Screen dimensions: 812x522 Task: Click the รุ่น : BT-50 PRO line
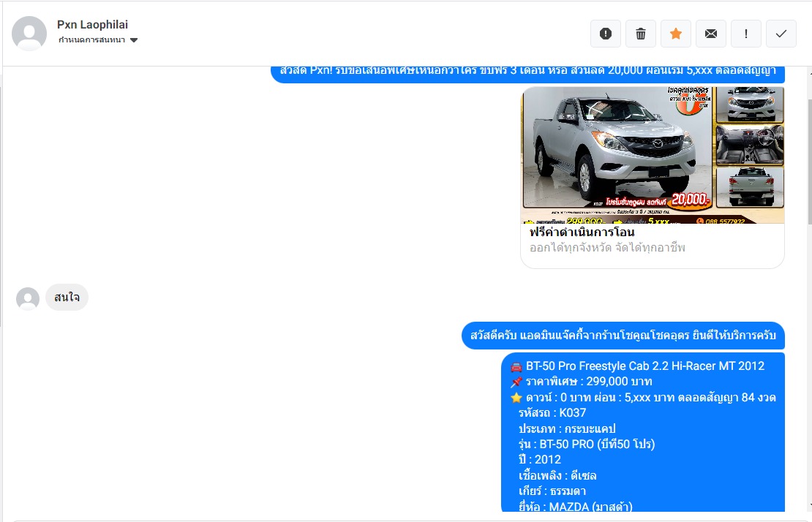click(587, 445)
